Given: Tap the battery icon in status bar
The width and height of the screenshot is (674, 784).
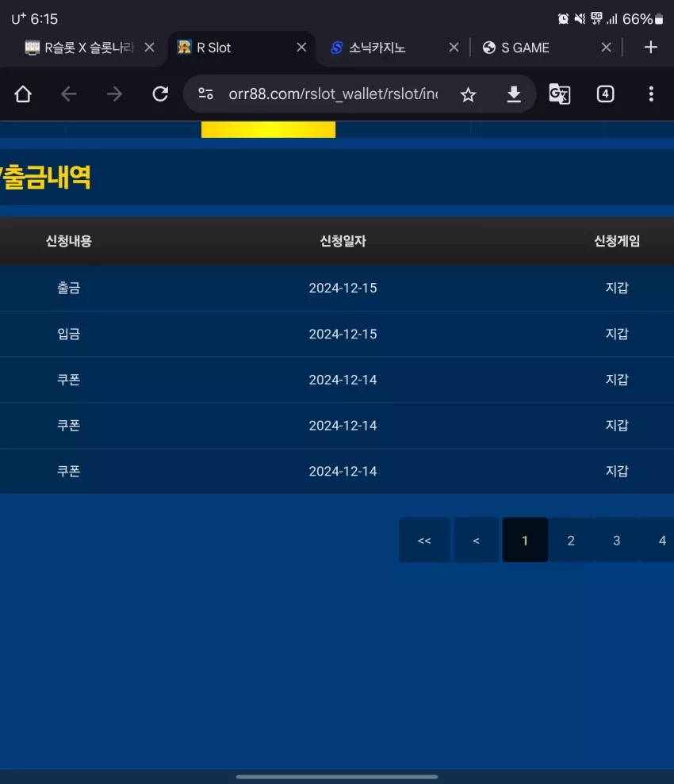Looking at the screenshot, I should click(x=659, y=19).
